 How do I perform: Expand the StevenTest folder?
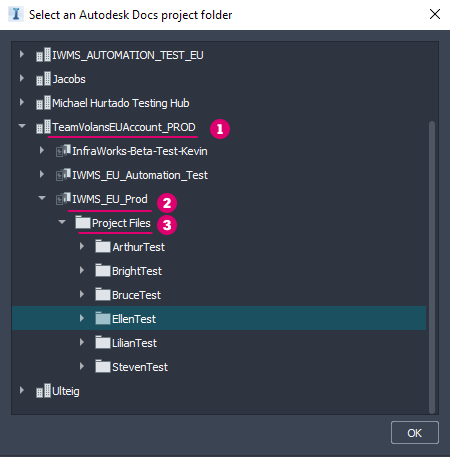point(82,366)
